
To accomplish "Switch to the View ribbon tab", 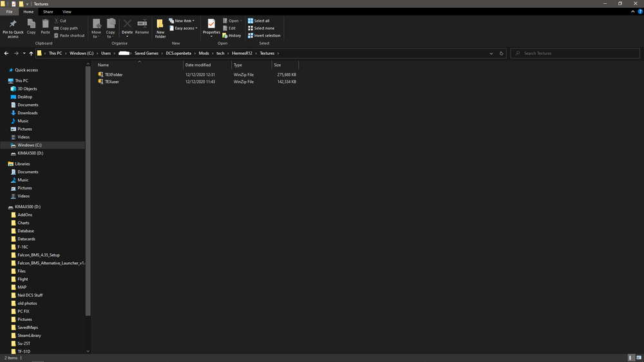I will [66, 12].
